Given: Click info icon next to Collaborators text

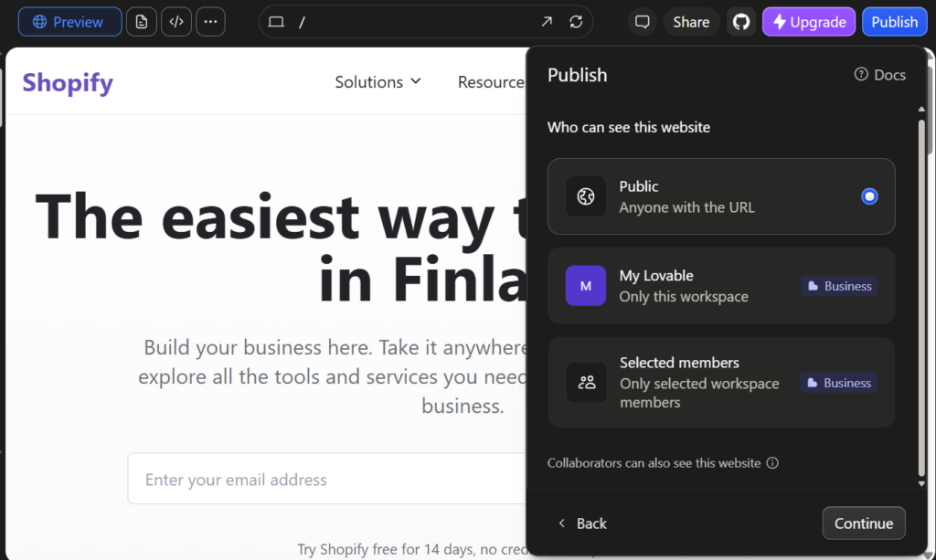Looking at the screenshot, I should click(x=772, y=463).
